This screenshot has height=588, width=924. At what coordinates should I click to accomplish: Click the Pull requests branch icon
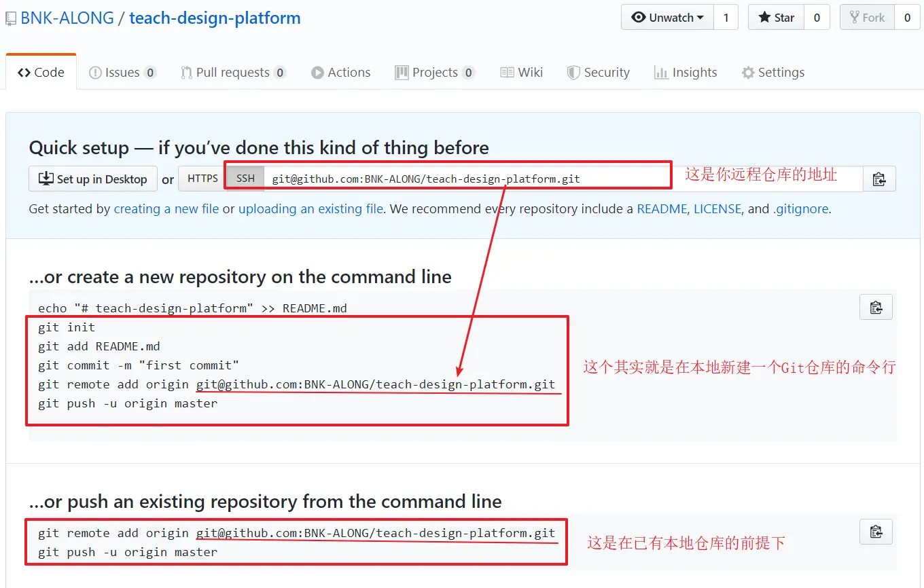click(186, 73)
